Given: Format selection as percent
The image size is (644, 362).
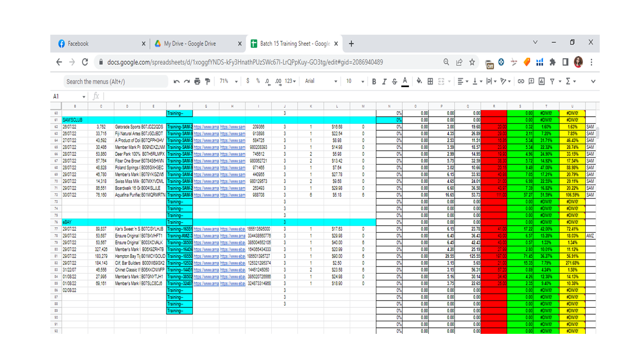Looking at the screenshot, I should pos(258,81).
